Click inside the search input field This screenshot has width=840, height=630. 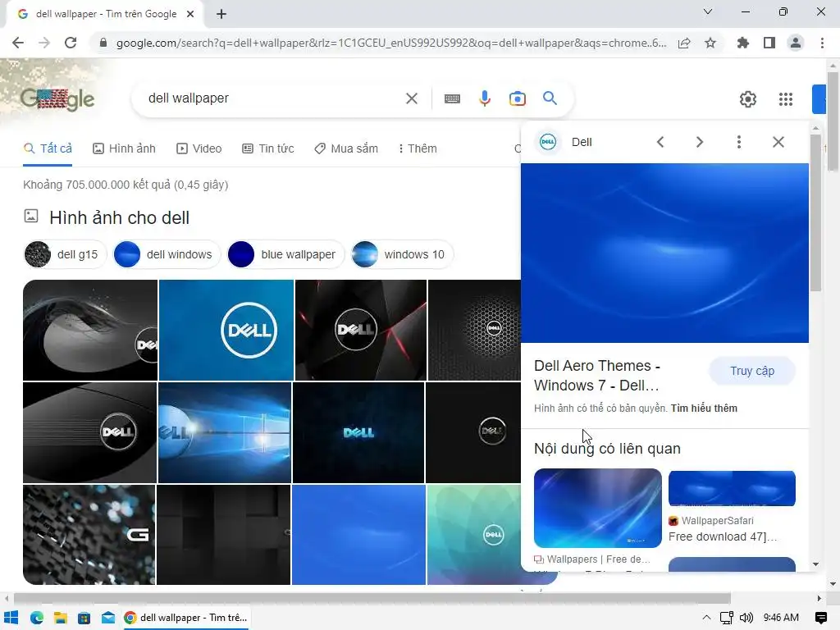273,98
